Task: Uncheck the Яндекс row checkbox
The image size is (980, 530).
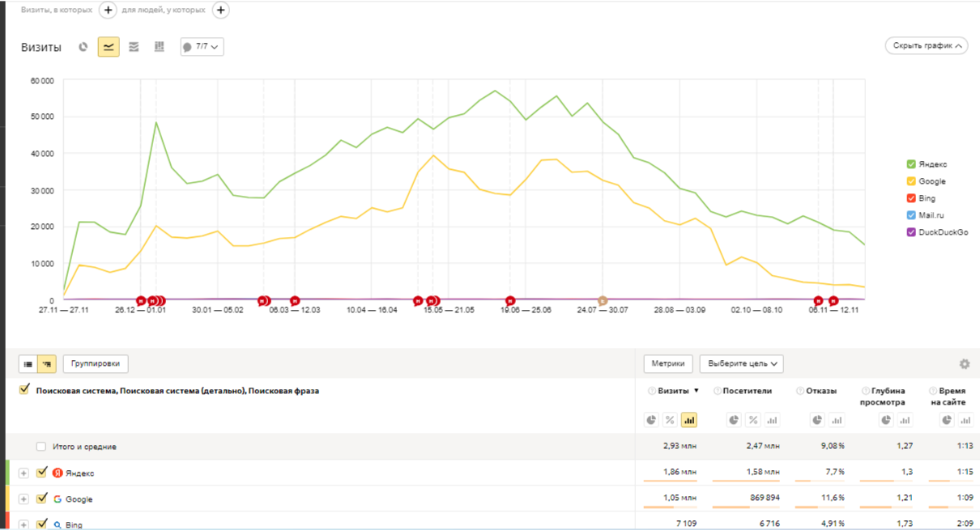Action: [x=42, y=473]
